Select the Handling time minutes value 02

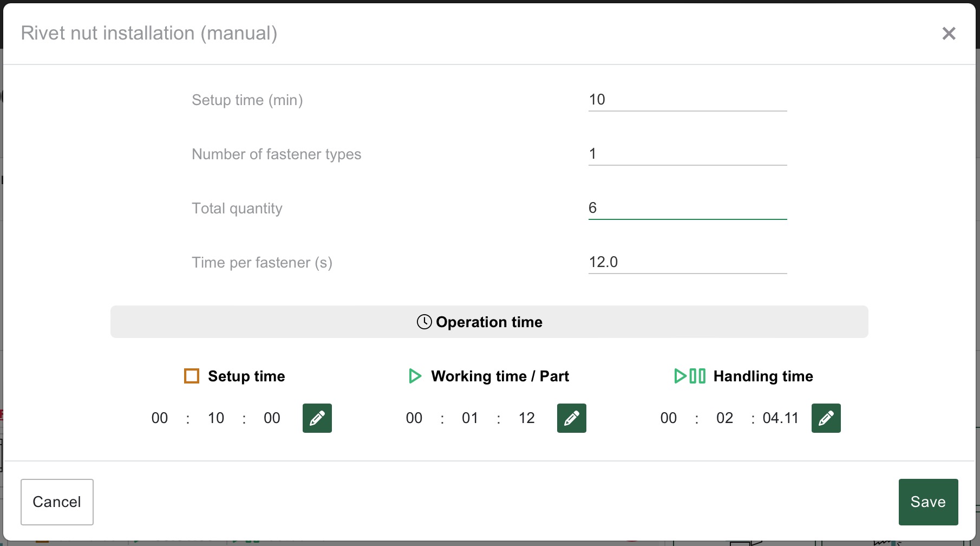(724, 418)
